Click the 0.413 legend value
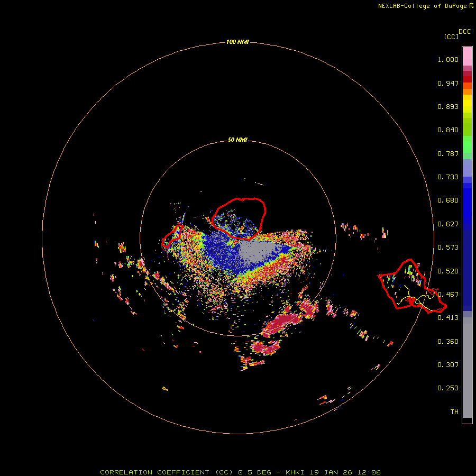The width and height of the screenshot is (476, 476). (x=448, y=318)
